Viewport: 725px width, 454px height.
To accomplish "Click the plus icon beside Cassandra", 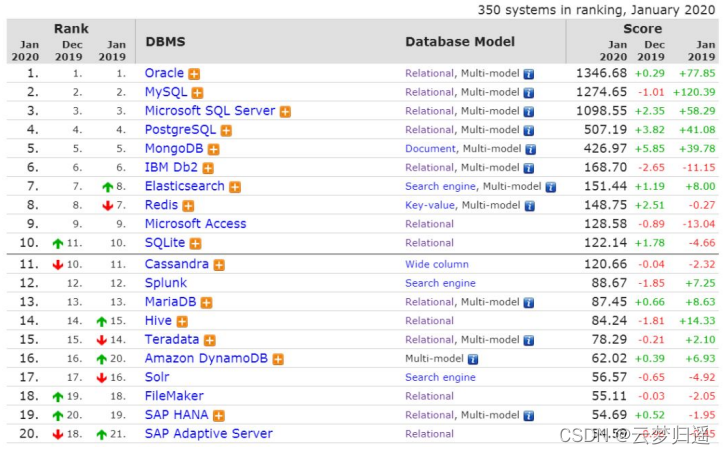I will point(219,265).
